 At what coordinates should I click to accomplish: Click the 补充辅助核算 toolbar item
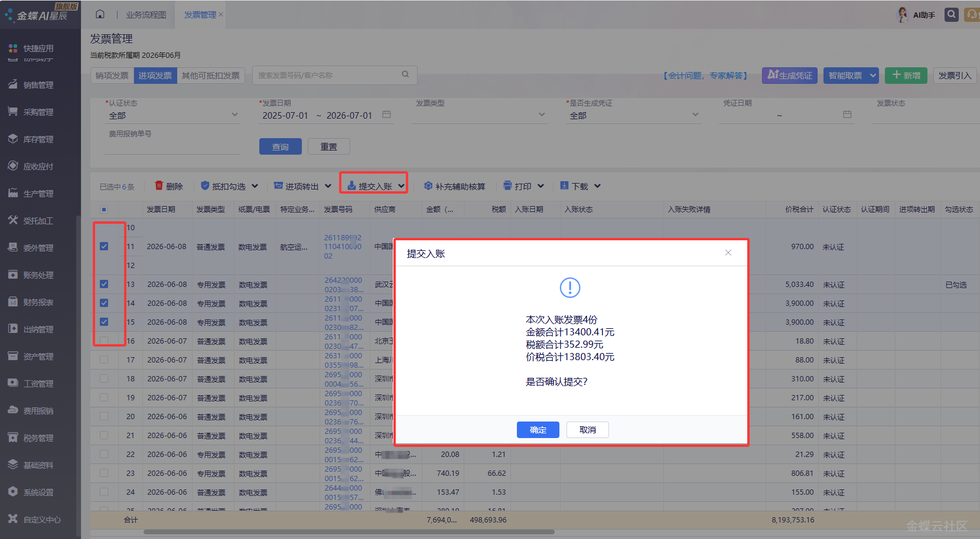[x=454, y=186]
